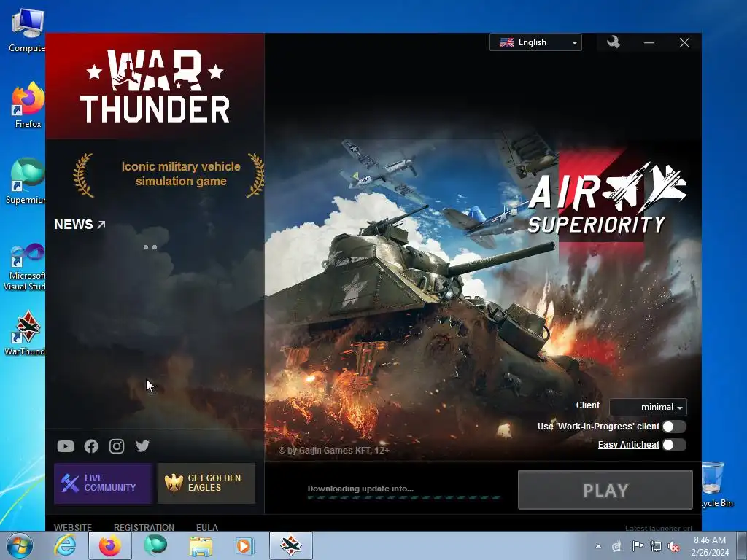
Task: Open the REGISTRATION footer link
Action: (x=144, y=528)
